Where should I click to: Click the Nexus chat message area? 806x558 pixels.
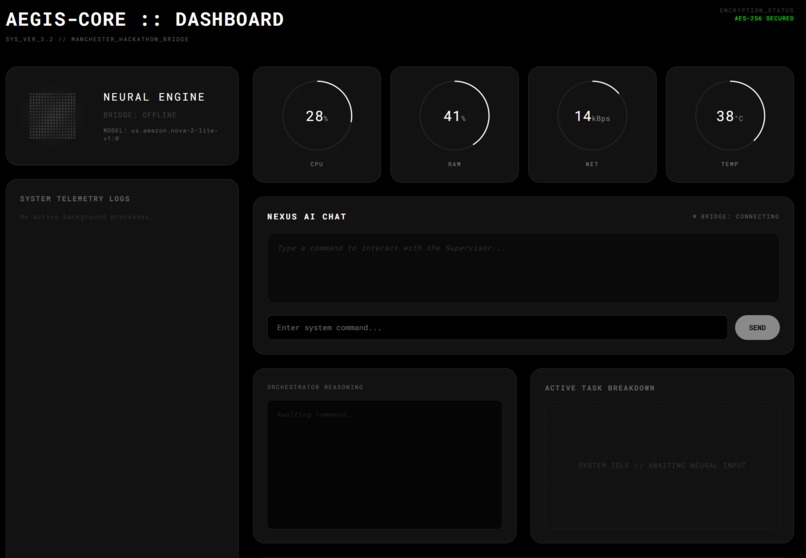coord(523,268)
